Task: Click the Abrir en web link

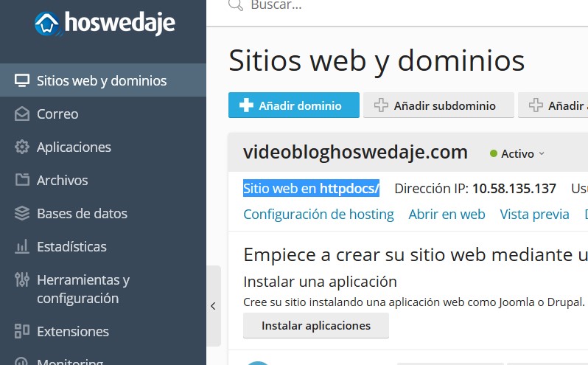Action: [447, 214]
